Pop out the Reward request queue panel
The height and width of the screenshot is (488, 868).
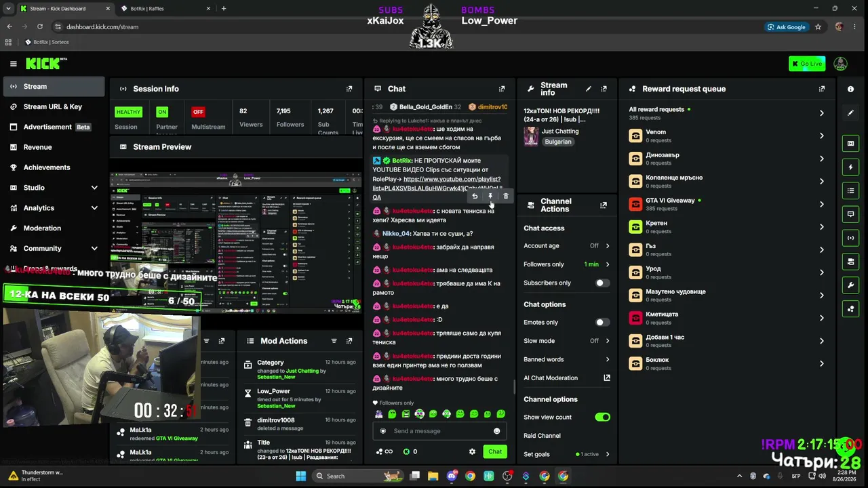[822, 89]
